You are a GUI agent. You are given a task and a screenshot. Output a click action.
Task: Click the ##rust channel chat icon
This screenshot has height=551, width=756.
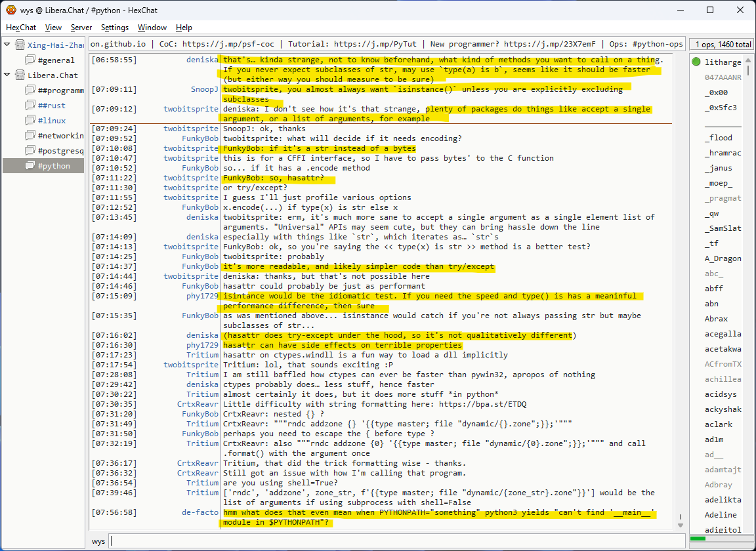coord(30,106)
